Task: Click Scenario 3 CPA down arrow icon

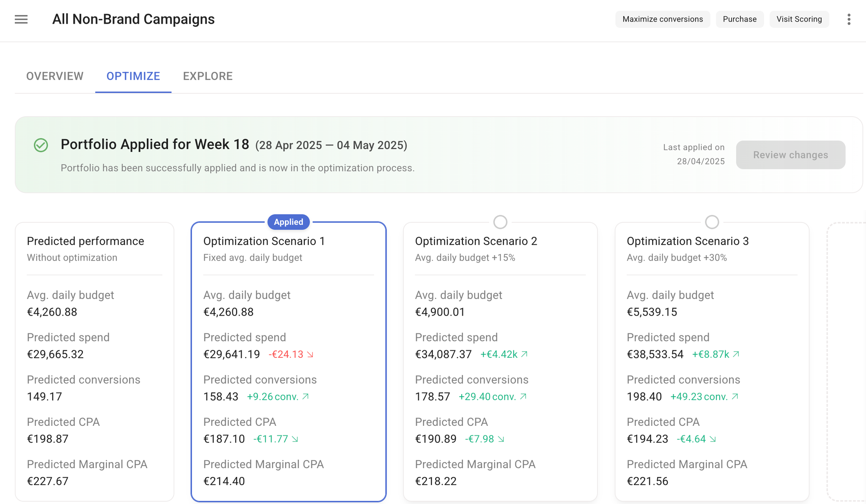Action: [713, 439]
